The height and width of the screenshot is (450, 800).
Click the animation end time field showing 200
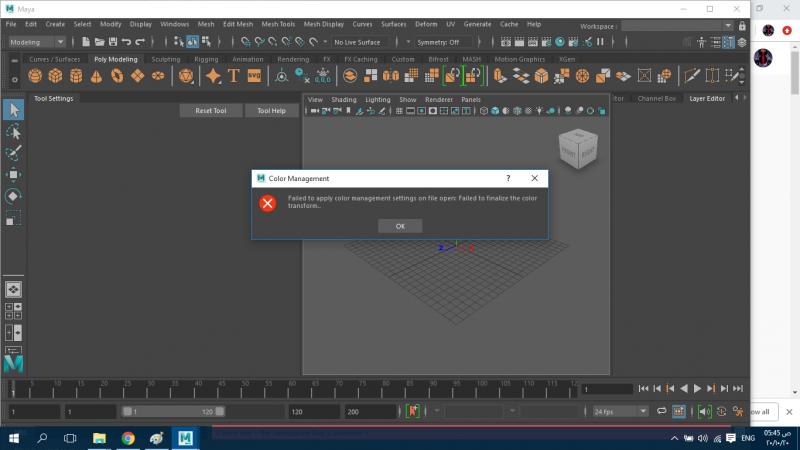point(370,411)
